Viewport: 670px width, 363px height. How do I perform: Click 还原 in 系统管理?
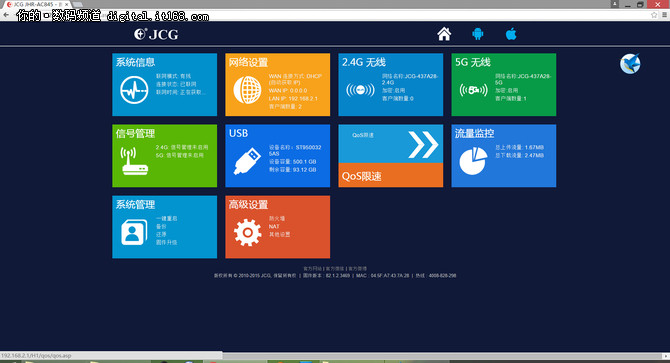(161, 234)
